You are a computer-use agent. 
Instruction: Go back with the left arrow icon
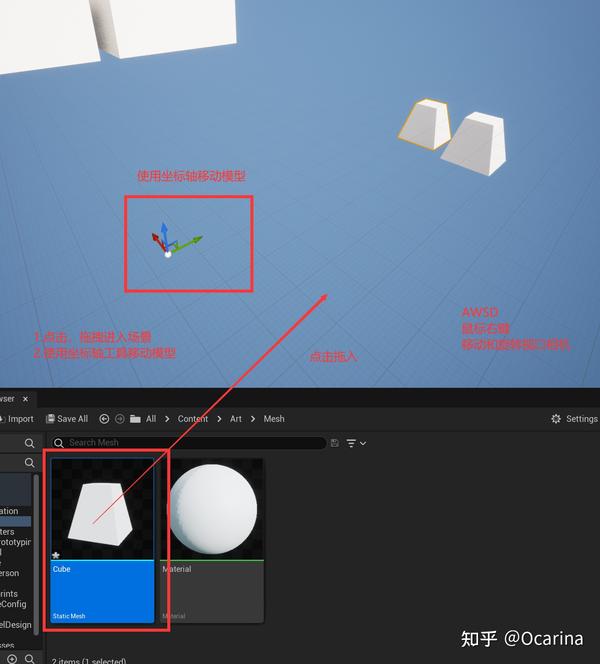[x=104, y=419]
